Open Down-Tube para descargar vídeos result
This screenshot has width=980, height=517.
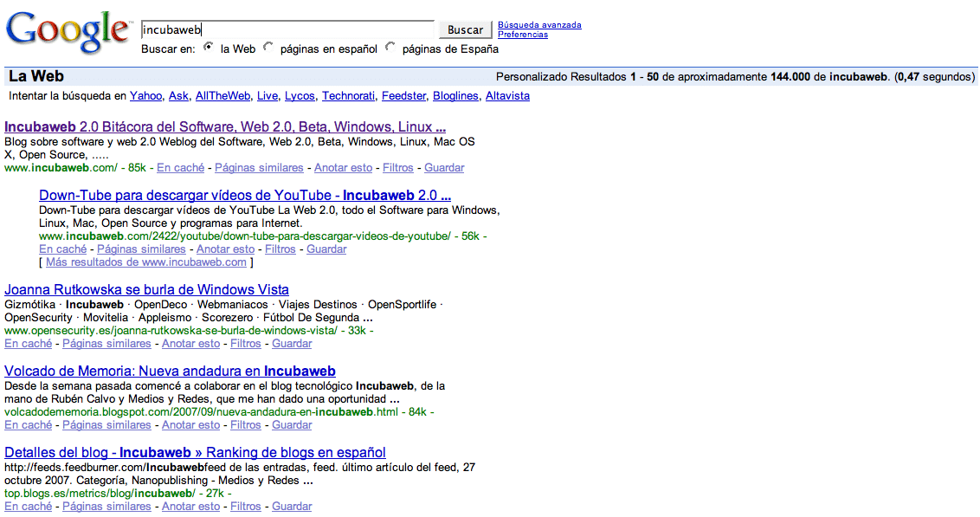pyautogui.click(x=244, y=195)
